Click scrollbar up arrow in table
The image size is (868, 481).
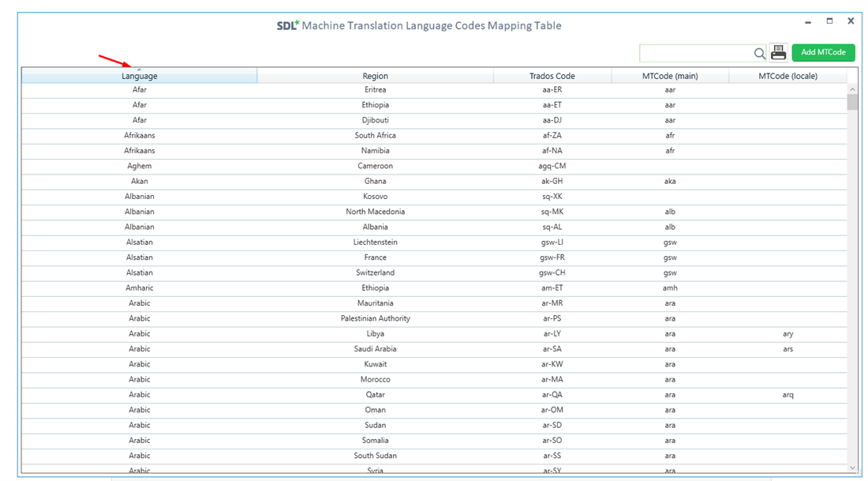pyautogui.click(x=852, y=89)
